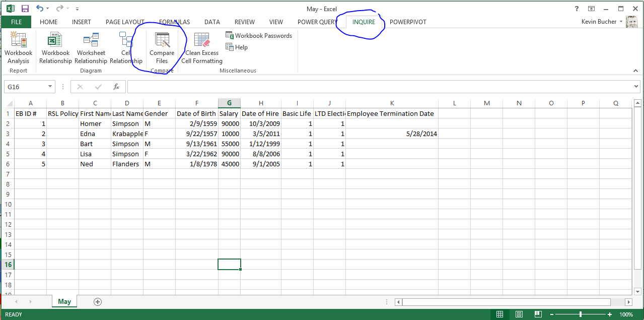Open the Excel application icon menu
Screen dimensions: 644x320
[10, 9]
